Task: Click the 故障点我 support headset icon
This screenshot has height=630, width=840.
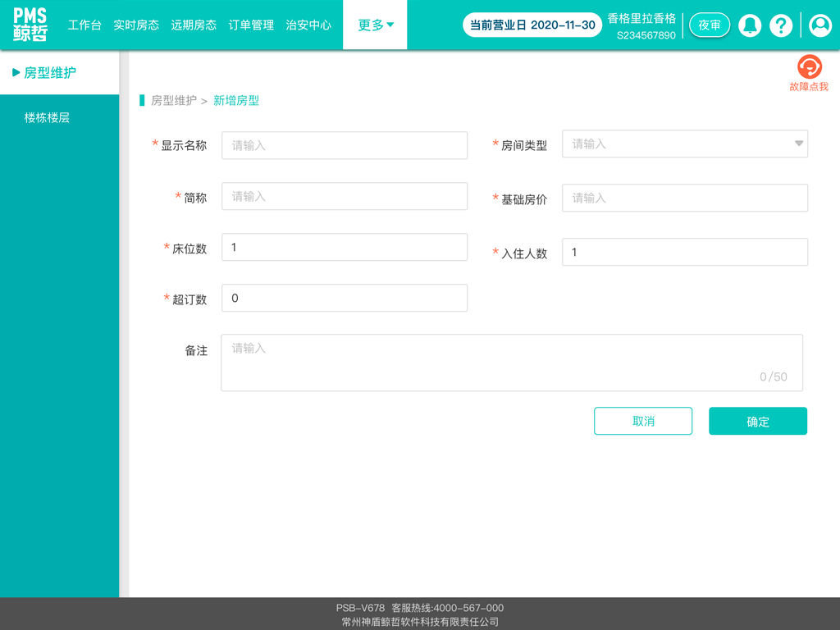Action: [x=809, y=67]
